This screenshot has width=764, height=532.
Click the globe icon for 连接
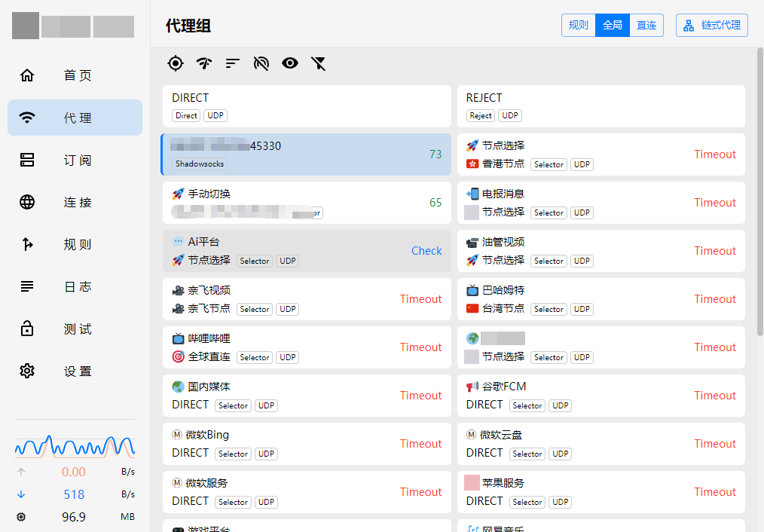pos(27,202)
